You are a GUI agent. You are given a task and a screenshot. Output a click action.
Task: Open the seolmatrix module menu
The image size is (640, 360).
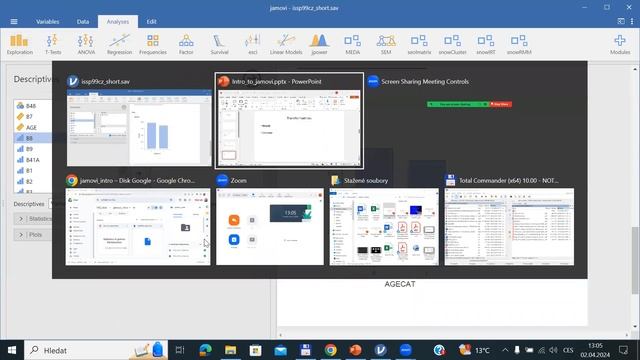(419, 44)
